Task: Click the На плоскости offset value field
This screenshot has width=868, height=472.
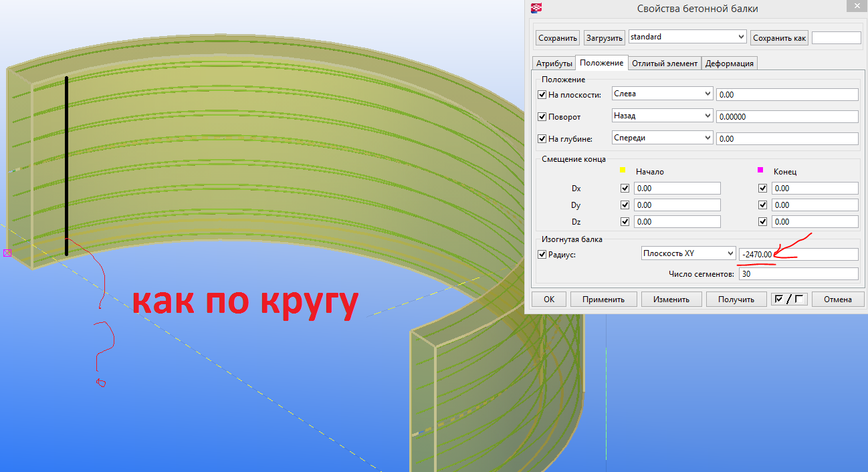Action: pyautogui.click(x=787, y=95)
